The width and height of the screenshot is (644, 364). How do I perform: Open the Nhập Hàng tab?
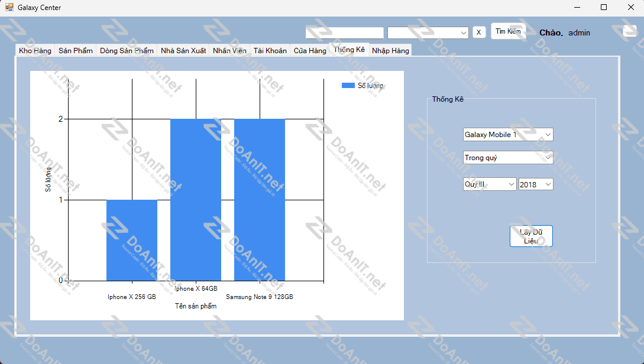(390, 50)
